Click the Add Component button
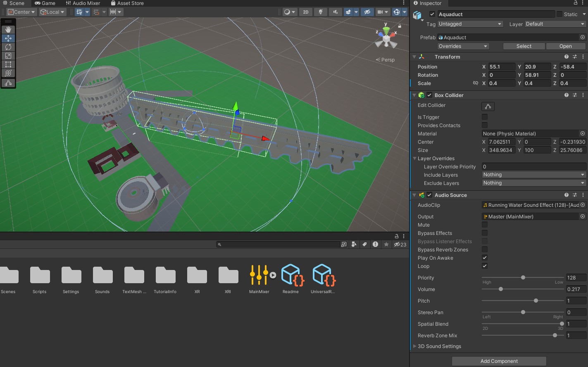This screenshot has height=367, width=588. click(x=499, y=361)
